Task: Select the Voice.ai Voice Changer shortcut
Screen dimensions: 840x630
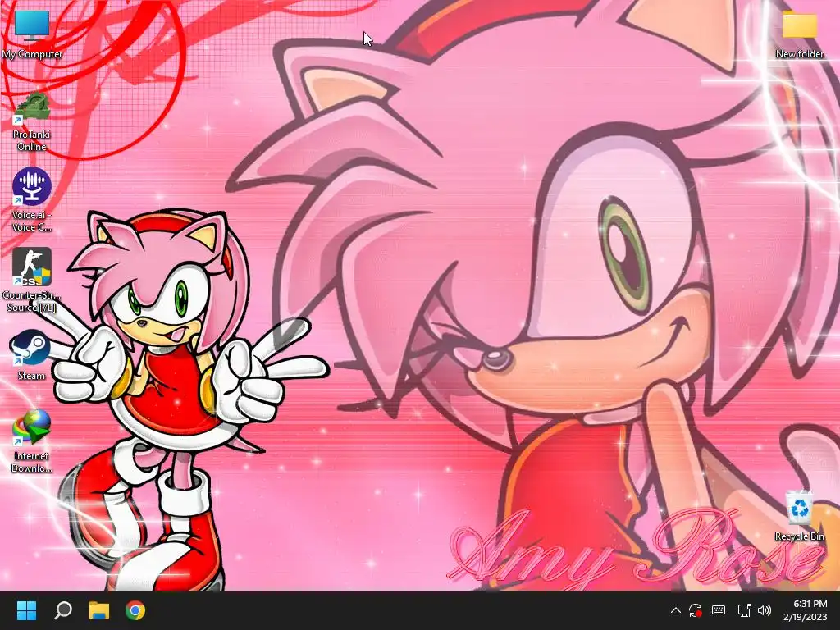Action: click(32, 200)
